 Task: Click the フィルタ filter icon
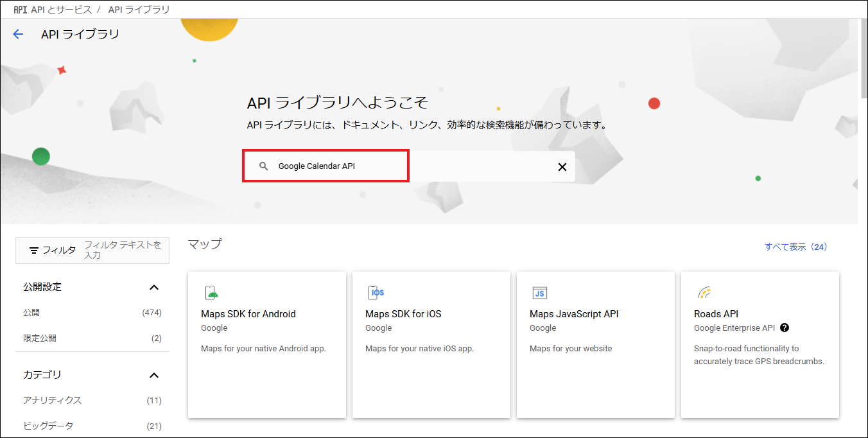(34, 250)
